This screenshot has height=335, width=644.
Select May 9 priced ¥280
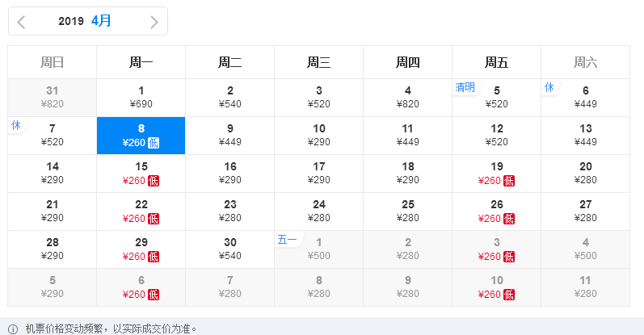tap(407, 287)
